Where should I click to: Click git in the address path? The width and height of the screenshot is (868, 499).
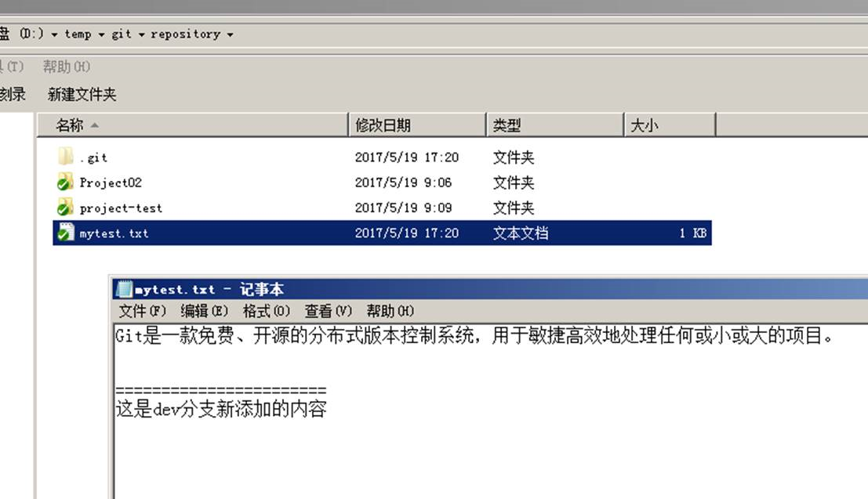click(122, 34)
